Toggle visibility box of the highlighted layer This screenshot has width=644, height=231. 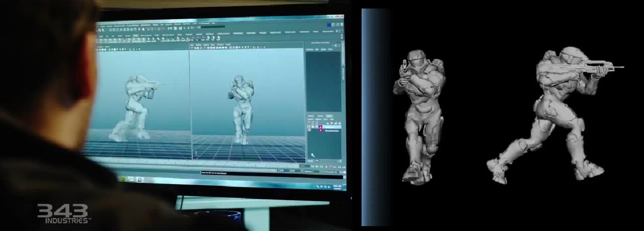309,127
